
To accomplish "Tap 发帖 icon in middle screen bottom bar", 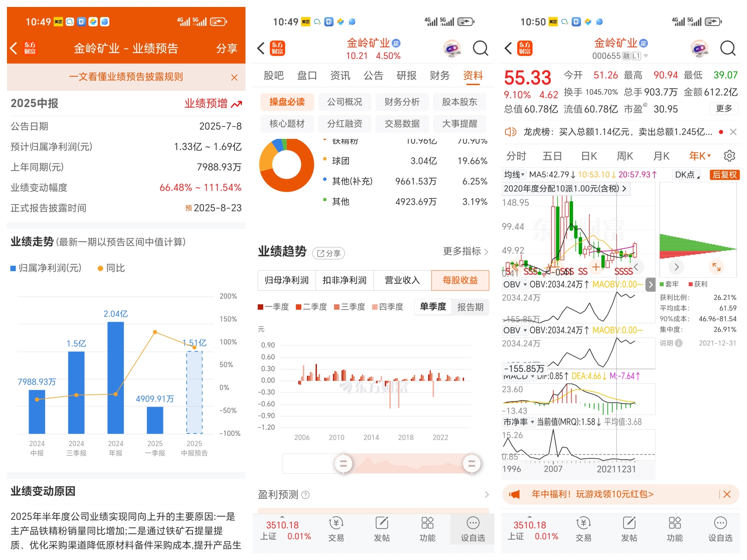I will 382,529.
